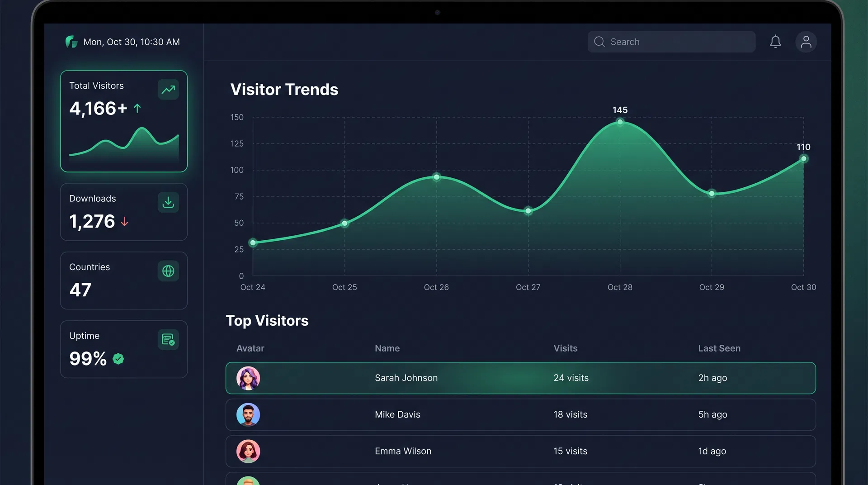Image resolution: width=868 pixels, height=485 pixels.
Task: Sort the table by Last Seen
Action: (719, 348)
